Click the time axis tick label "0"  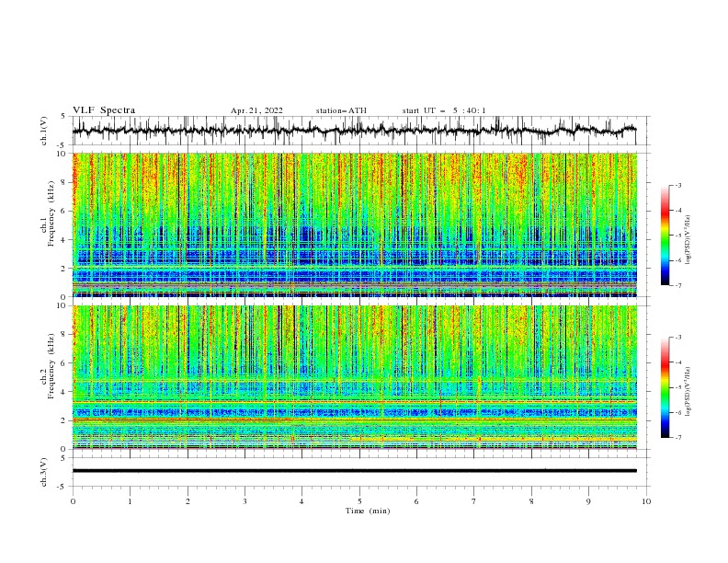(x=73, y=501)
